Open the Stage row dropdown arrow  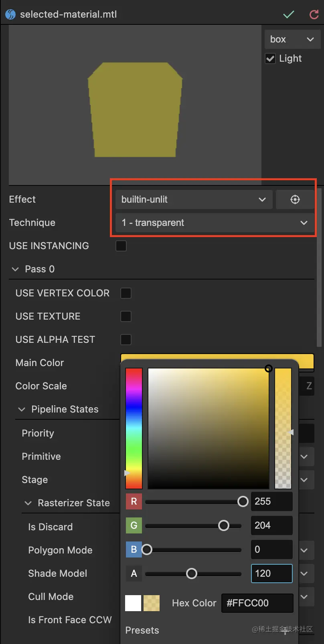click(304, 480)
